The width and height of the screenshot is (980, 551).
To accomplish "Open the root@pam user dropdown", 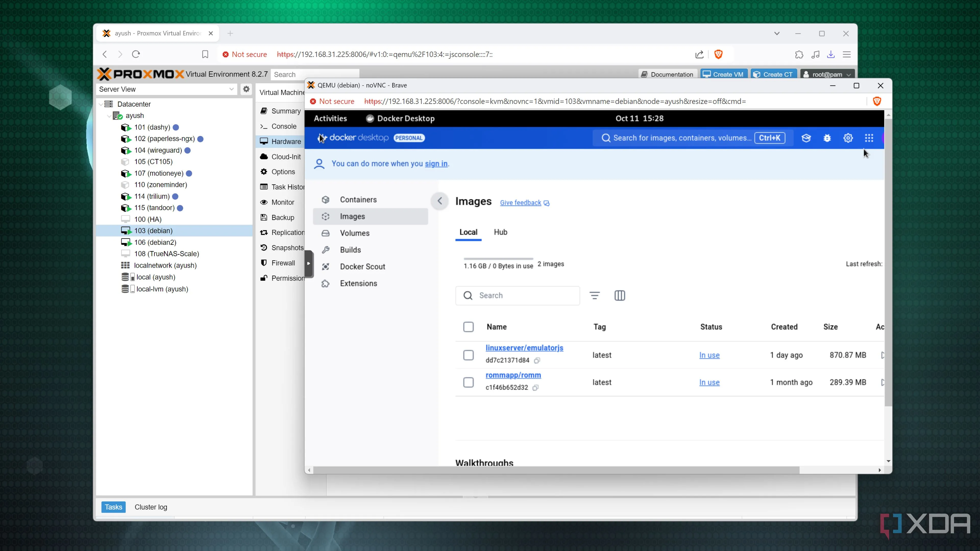I will coord(827,74).
